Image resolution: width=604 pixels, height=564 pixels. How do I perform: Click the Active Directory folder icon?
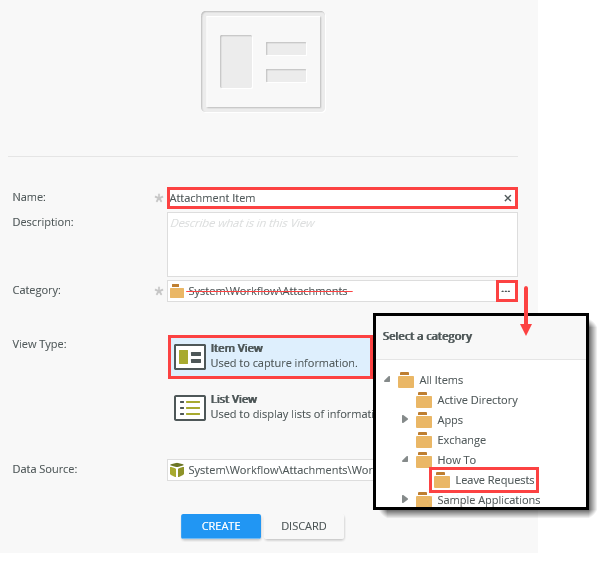point(424,400)
